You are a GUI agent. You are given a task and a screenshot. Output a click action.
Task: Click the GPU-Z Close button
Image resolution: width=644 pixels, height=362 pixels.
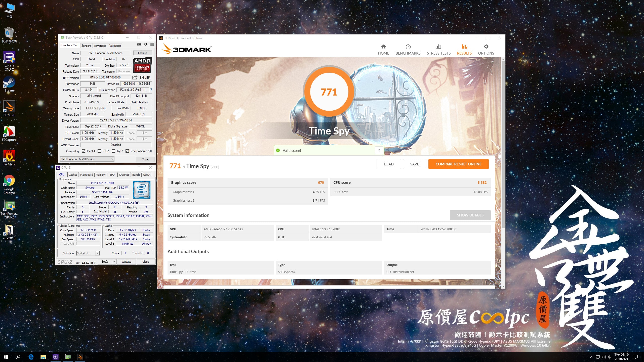click(x=145, y=159)
